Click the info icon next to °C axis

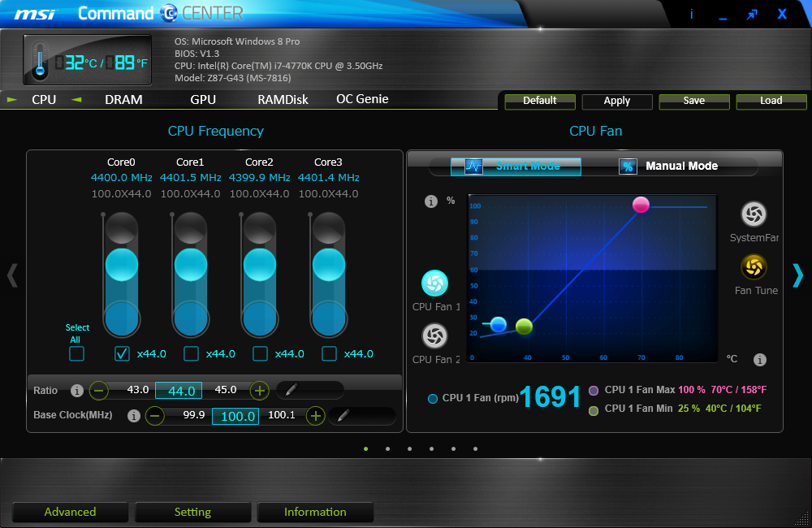(760, 360)
